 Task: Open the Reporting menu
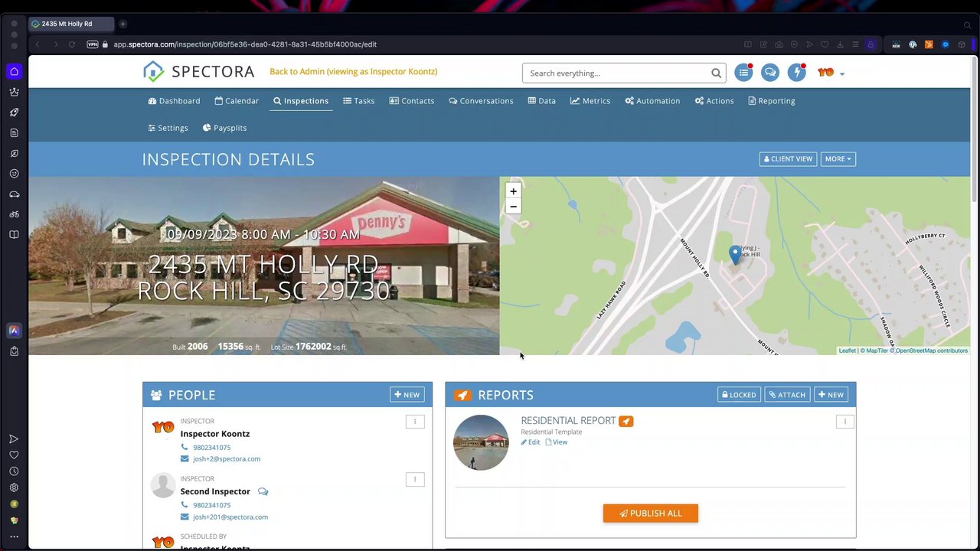pyautogui.click(x=771, y=101)
